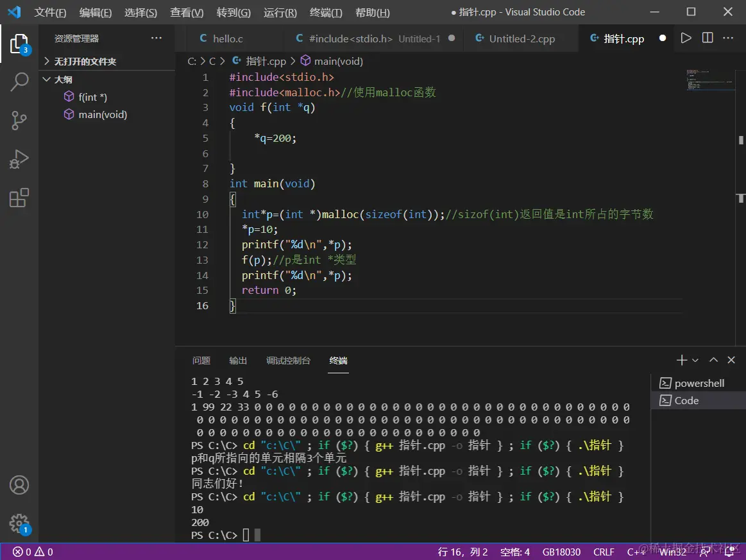Collapse the 大纲 outline section
This screenshot has height=560, width=746.
[106, 80]
